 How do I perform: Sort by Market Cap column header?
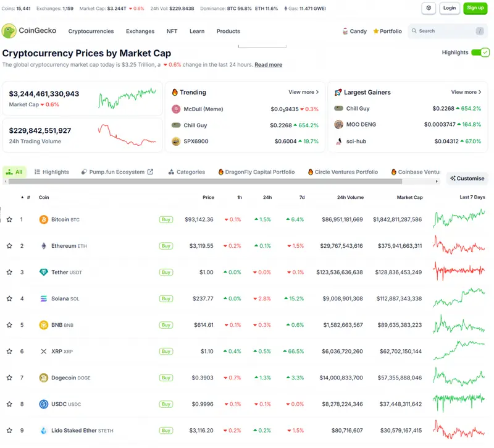point(409,197)
